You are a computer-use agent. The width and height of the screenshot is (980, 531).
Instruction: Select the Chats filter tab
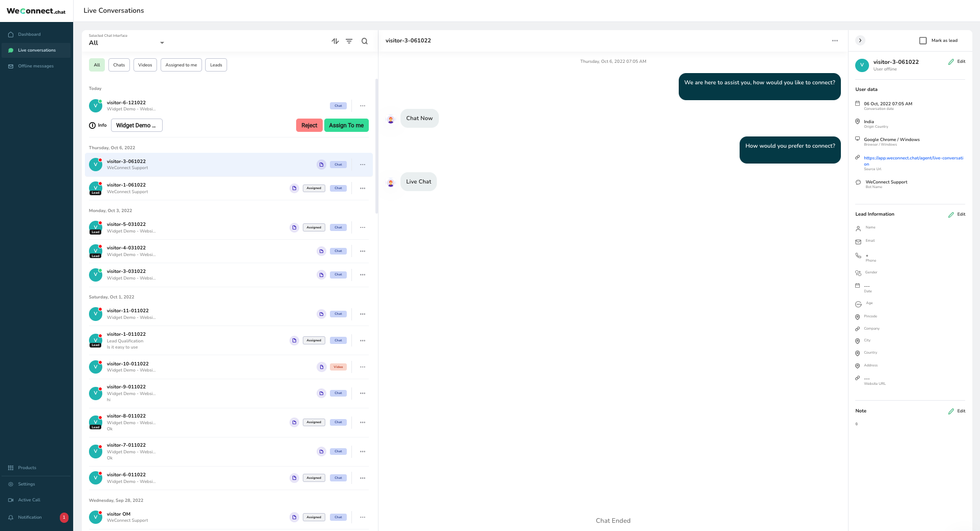(x=119, y=65)
